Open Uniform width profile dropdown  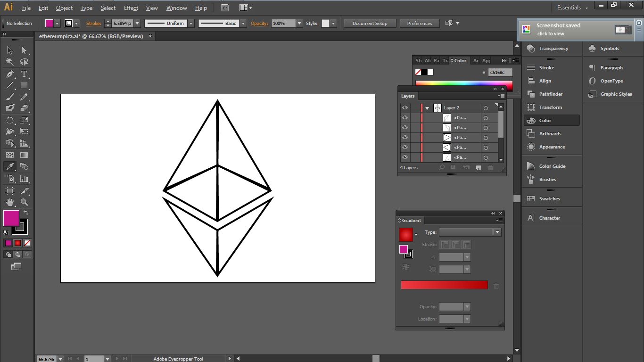point(191,23)
